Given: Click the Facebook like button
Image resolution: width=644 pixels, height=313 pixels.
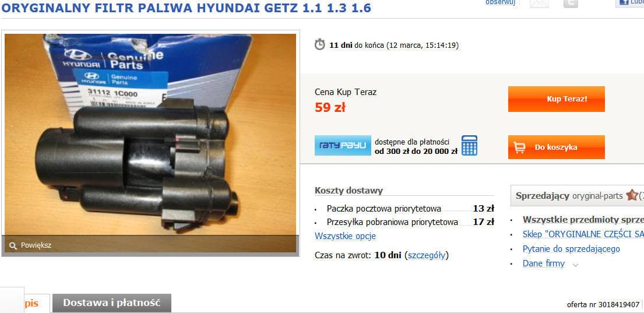Looking at the screenshot, I should (x=629, y=3).
